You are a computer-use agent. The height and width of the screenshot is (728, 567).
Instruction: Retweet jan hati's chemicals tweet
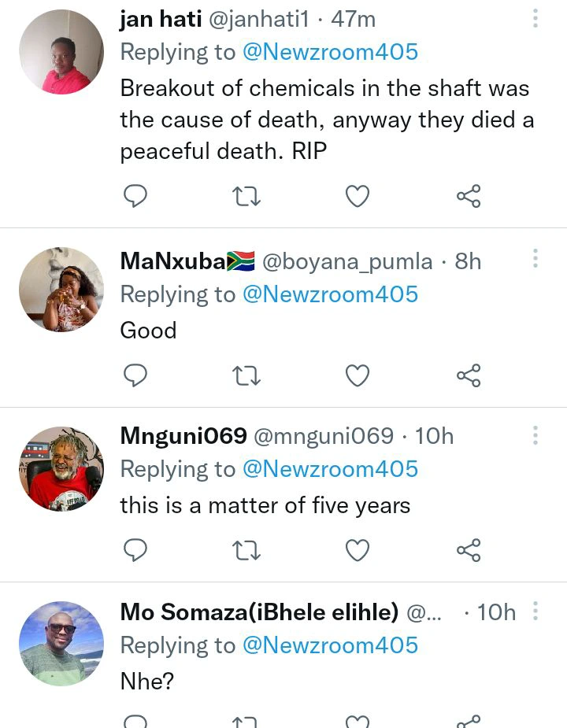(x=246, y=195)
